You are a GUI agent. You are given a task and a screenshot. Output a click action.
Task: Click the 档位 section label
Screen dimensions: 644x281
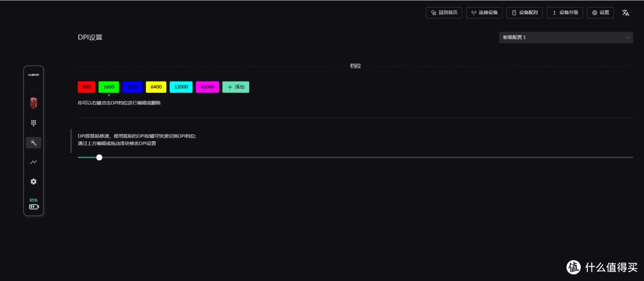[x=355, y=65]
